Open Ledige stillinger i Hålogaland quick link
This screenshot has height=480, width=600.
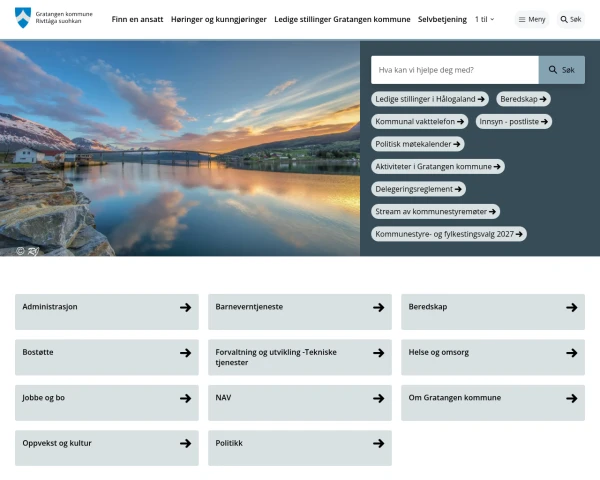430,99
